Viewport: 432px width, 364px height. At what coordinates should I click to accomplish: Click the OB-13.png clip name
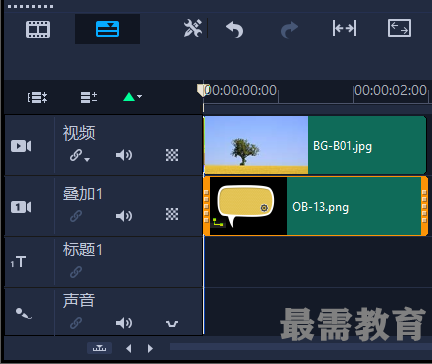click(x=321, y=207)
